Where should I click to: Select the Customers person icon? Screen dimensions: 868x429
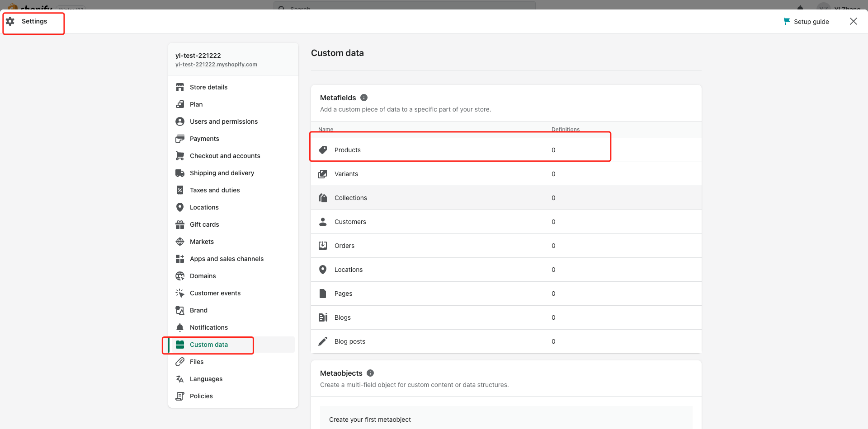point(323,222)
